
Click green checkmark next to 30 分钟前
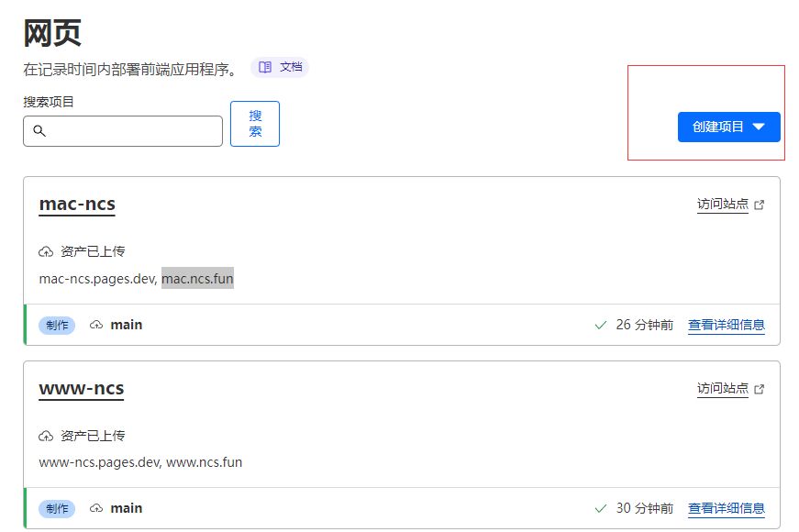click(x=601, y=508)
